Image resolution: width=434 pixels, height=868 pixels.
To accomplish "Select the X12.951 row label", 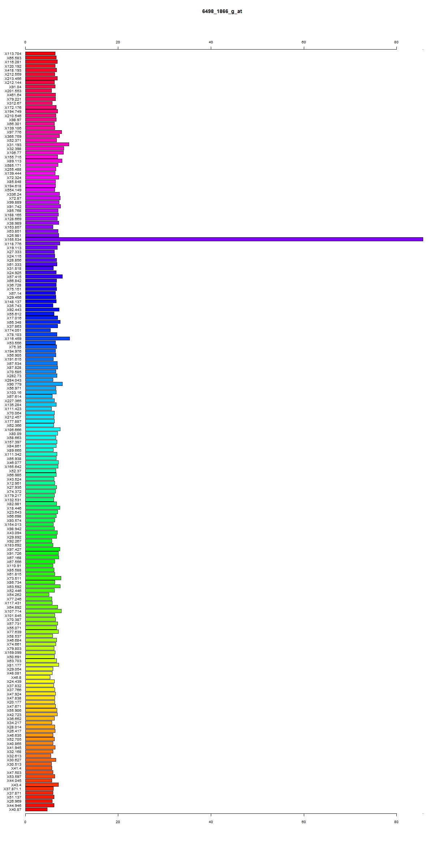I will pos(14,483).
